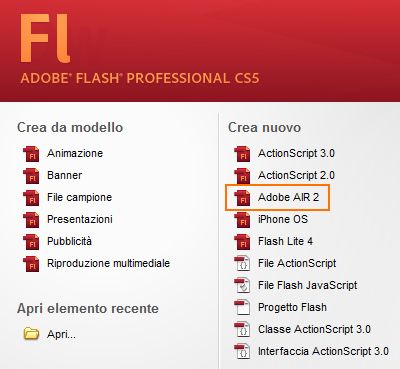
Task: Click the Fl icon beside iPhone OS
Action: click(x=242, y=220)
